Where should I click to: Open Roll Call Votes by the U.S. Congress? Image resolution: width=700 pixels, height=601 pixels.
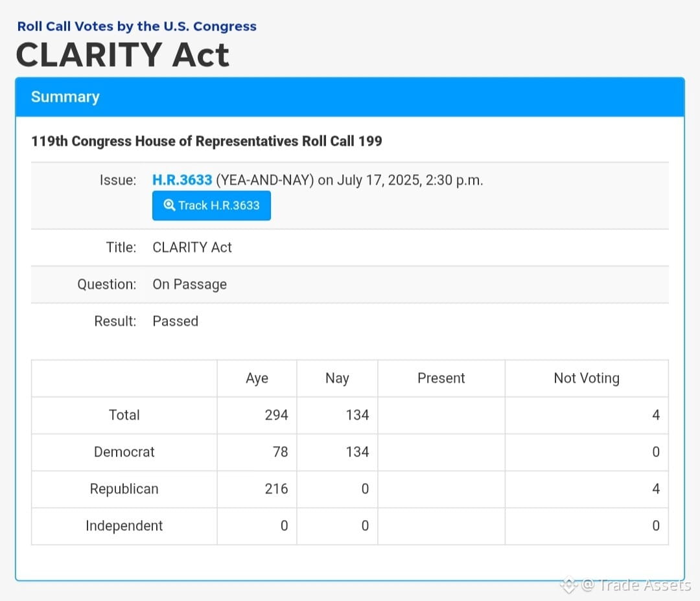tap(137, 27)
